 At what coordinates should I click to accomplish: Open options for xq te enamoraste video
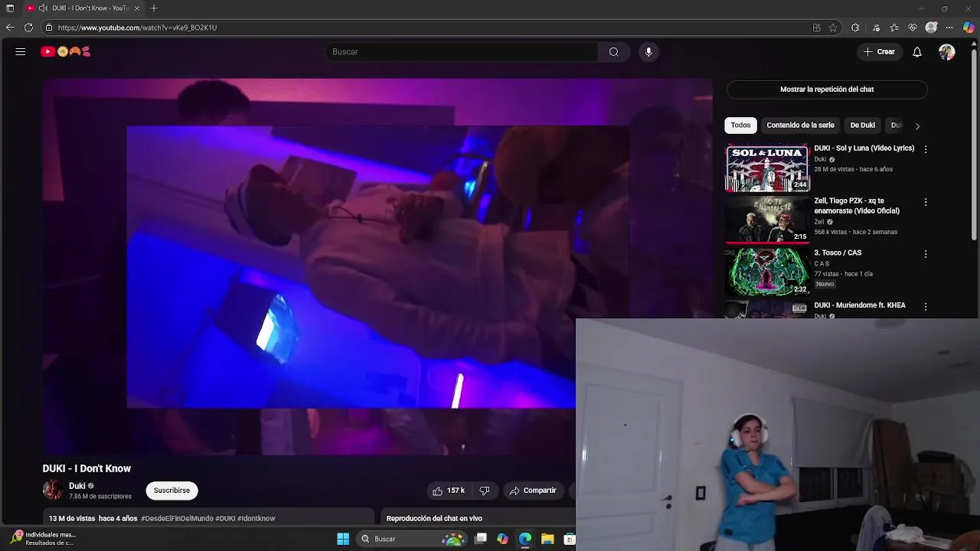[x=926, y=202]
